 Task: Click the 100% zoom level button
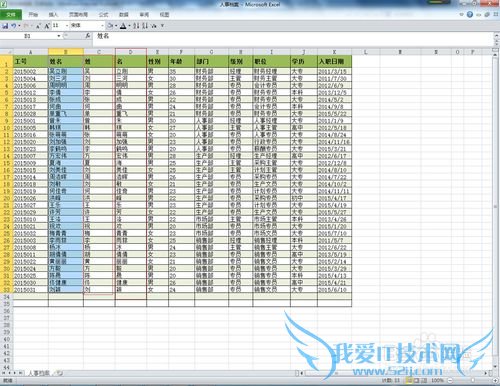coord(437,380)
